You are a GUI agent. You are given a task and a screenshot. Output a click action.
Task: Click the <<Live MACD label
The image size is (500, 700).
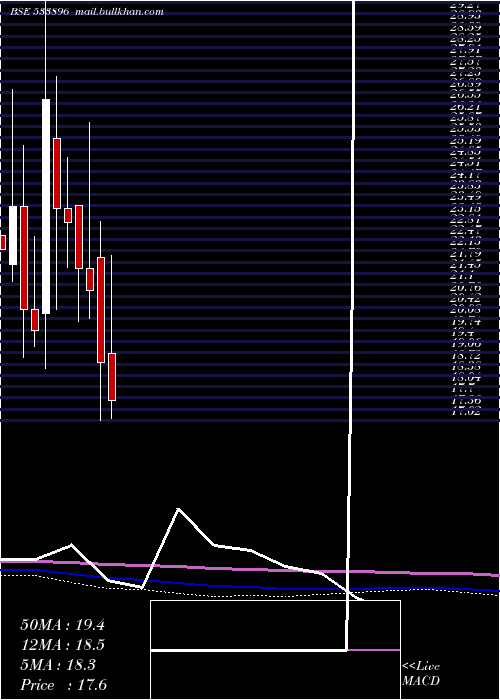click(x=421, y=673)
